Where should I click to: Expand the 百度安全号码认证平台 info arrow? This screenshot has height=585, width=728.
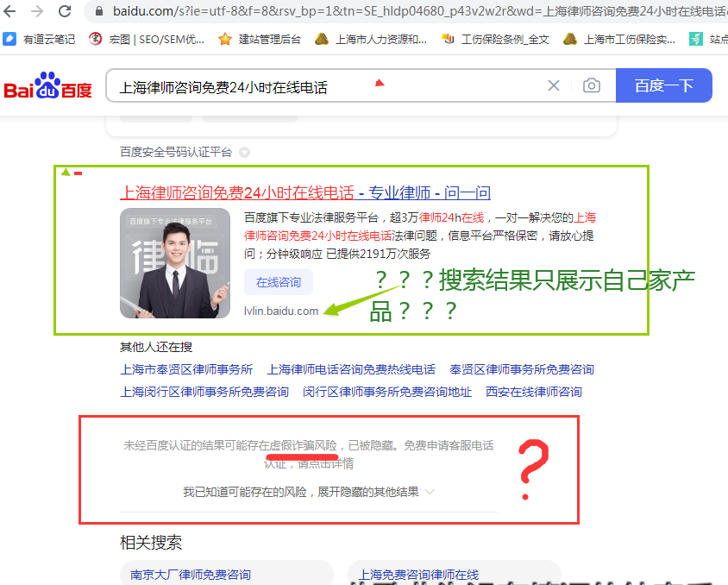245,152
